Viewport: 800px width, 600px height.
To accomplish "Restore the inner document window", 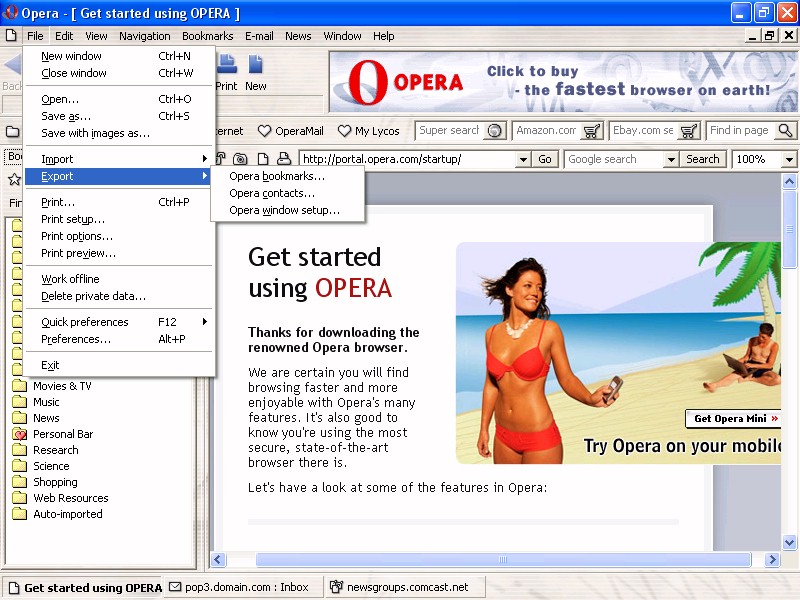I will 770,36.
